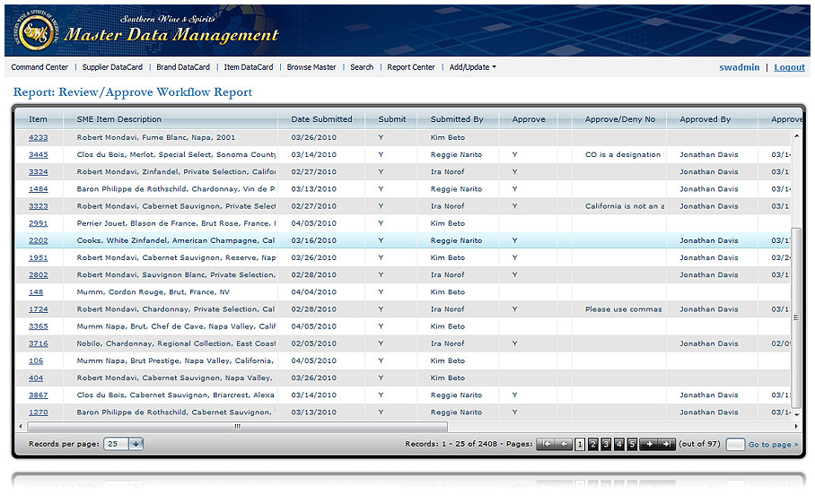Open item 106 link
This screenshot has width=815, height=504.
tap(36, 361)
